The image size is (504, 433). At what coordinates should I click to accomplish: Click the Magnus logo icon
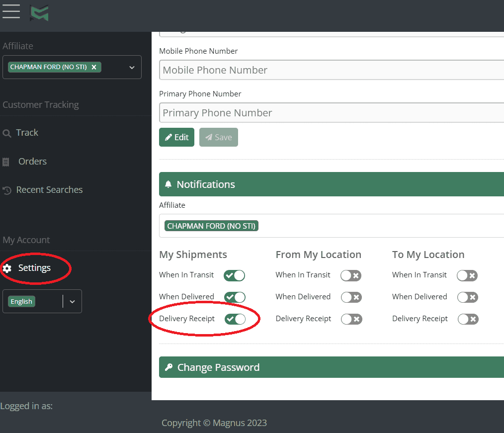point(39,13)
